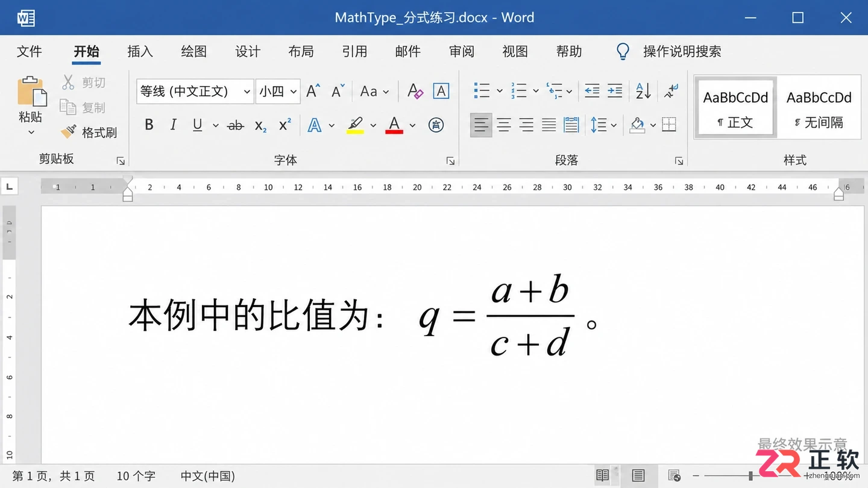Launch the Clipboard pane
The height and width of the screenshot is (488, 868).
pyautogui.click(x=121, y=161)
